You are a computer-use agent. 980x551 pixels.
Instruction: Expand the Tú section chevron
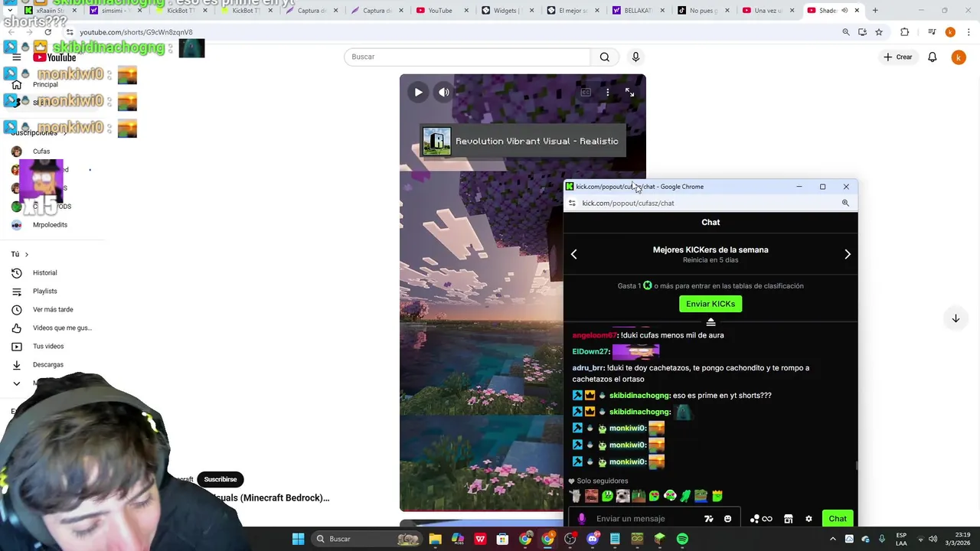pos(26,254)
